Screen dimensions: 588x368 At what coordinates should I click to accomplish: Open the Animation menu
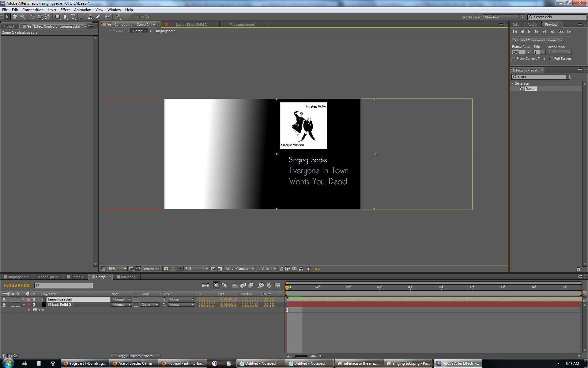pyautogui.click(x=82, y=10)
